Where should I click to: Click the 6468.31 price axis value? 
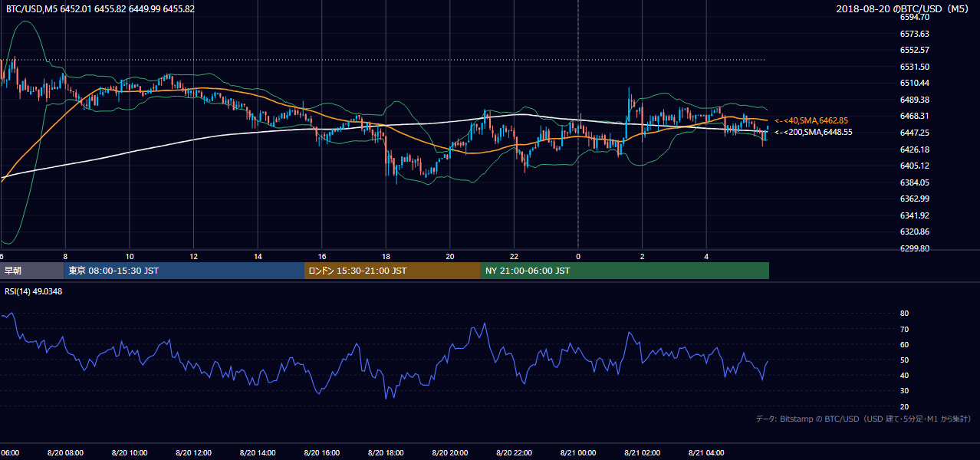(x=915, y=116)
